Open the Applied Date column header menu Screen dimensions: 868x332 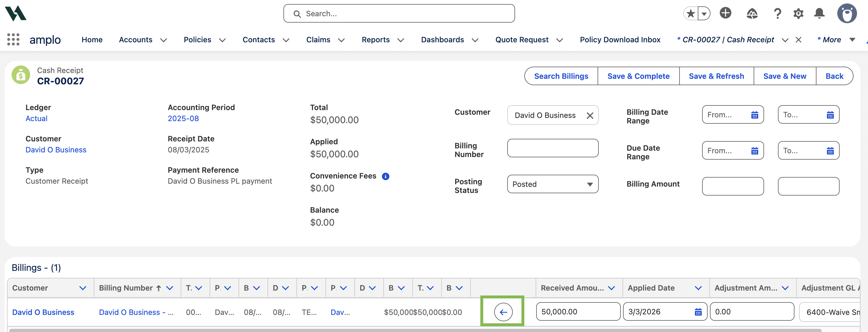click(698, 288)
